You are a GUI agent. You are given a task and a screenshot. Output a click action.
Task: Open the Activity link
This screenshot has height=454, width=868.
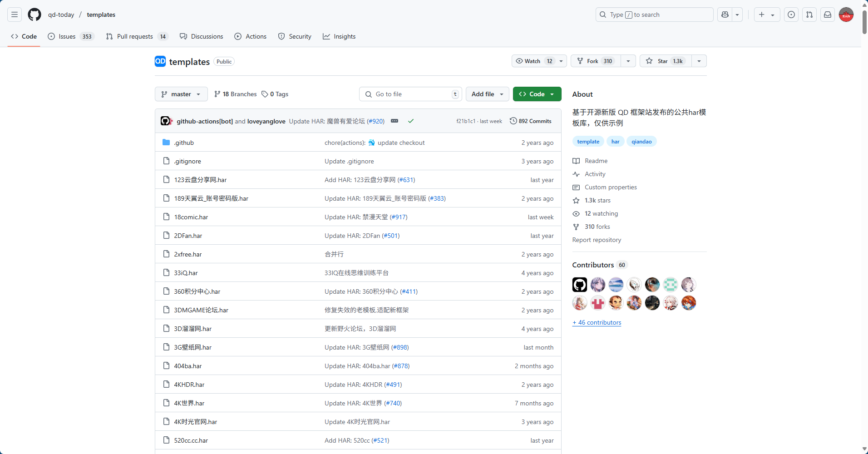click(589, 174)
